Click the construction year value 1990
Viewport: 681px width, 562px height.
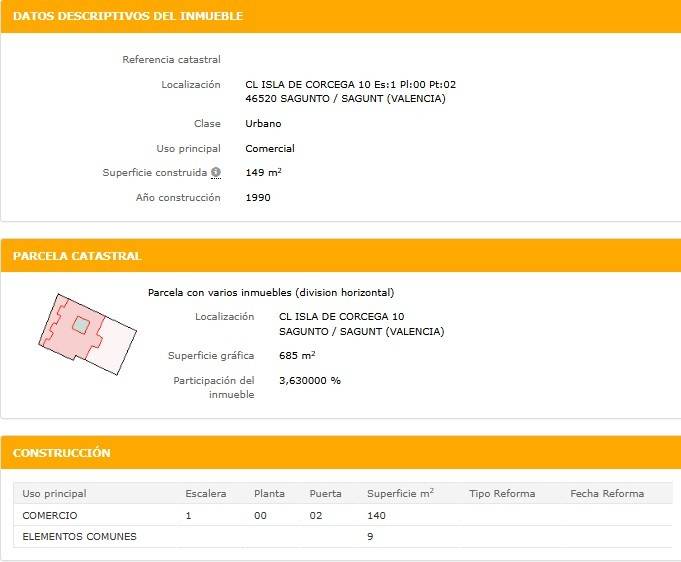(x=258, y=197)
